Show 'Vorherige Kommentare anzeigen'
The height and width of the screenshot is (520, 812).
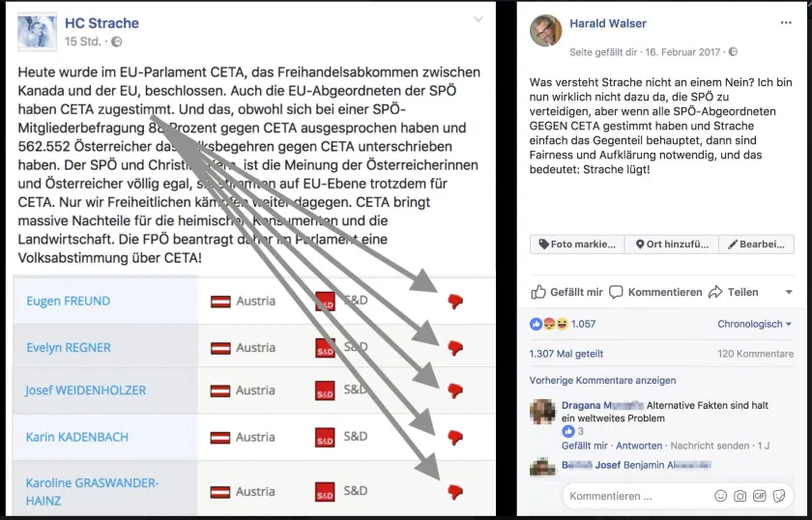coord(602,380)
